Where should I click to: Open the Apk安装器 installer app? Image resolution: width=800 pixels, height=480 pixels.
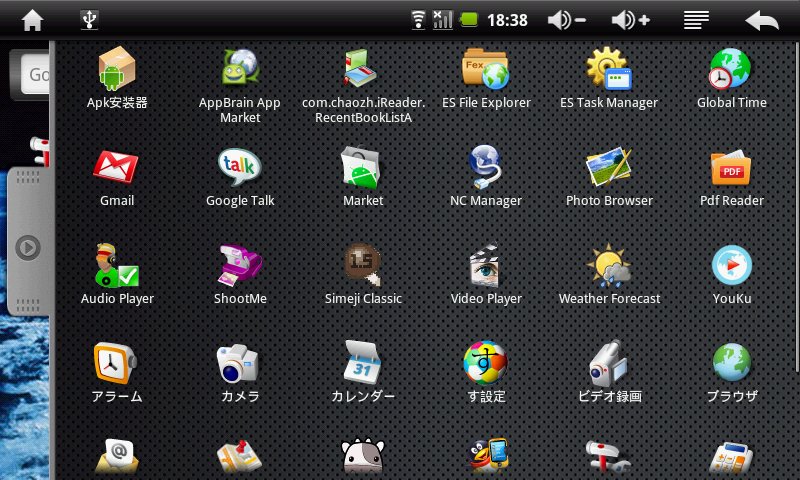coord(117,78)
